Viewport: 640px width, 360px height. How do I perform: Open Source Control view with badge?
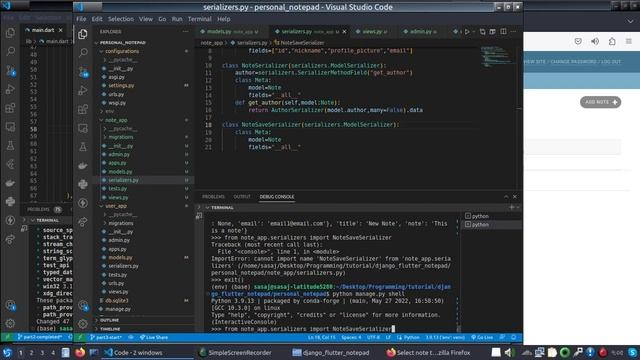pos(83,72)
